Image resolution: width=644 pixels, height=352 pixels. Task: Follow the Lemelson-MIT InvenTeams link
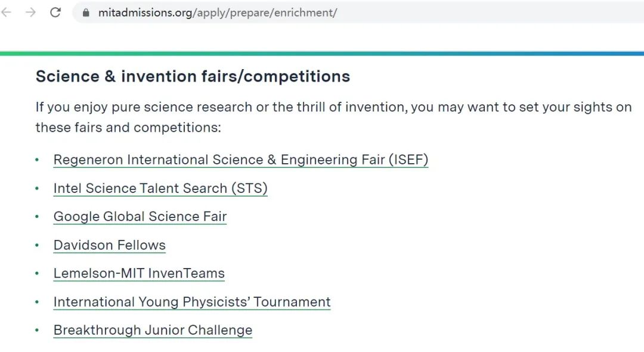tap(139, 273)
